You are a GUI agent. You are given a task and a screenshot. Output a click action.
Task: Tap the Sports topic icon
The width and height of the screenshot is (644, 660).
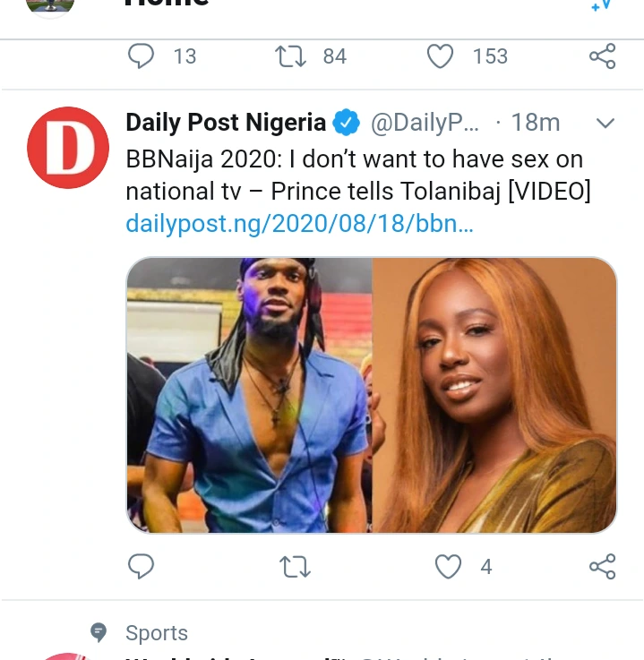[99, 633]
